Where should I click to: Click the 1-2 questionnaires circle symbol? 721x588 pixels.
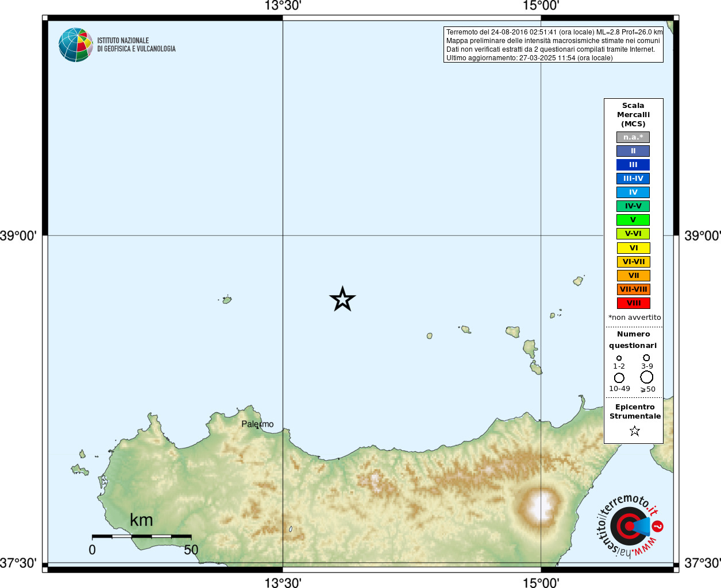click(619, 358)
